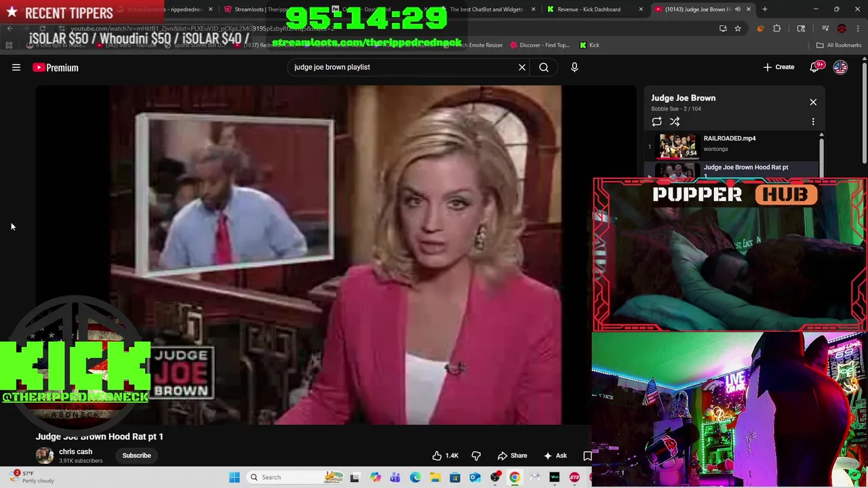Open the Chrome profile avatar
The height and width of the screenshot is (488, 868).
[x=842, y=28]
